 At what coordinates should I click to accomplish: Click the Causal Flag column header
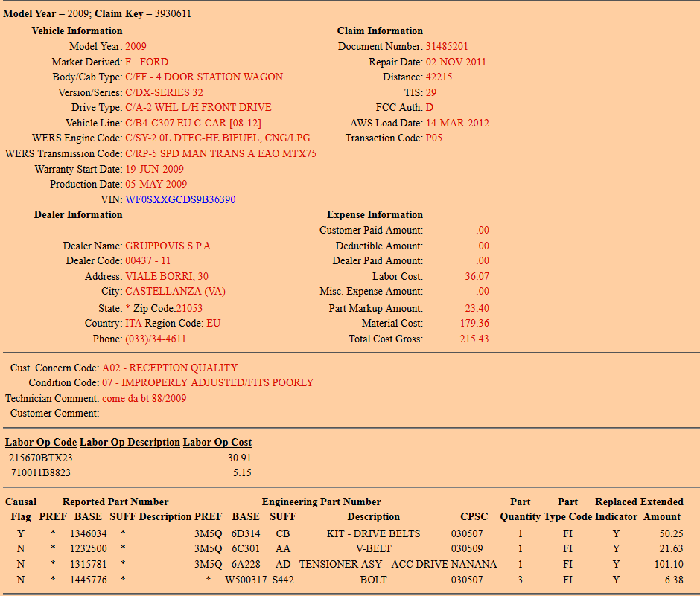point(21,516)
